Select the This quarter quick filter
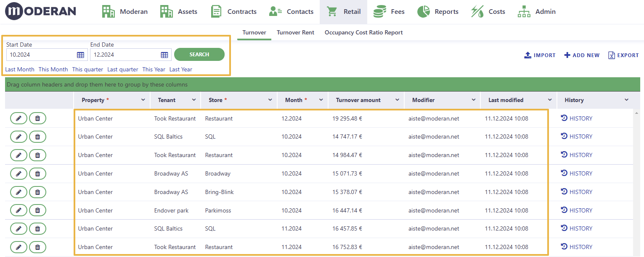644x257 pixels. coord(87,69)
